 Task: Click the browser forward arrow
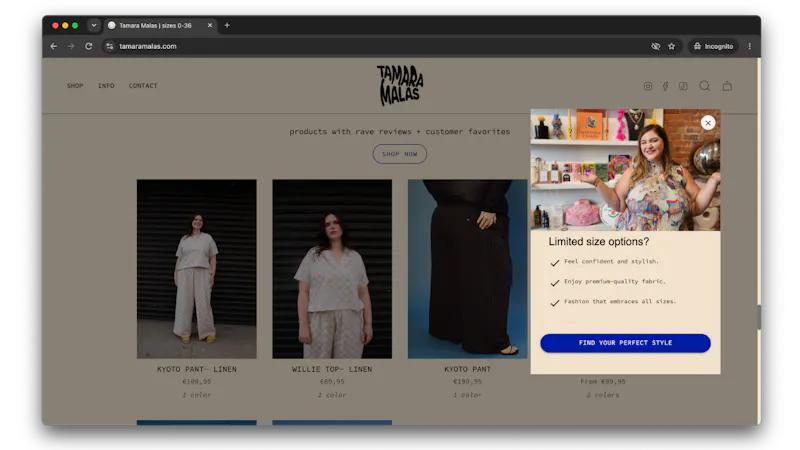click(x=71, y=46)
